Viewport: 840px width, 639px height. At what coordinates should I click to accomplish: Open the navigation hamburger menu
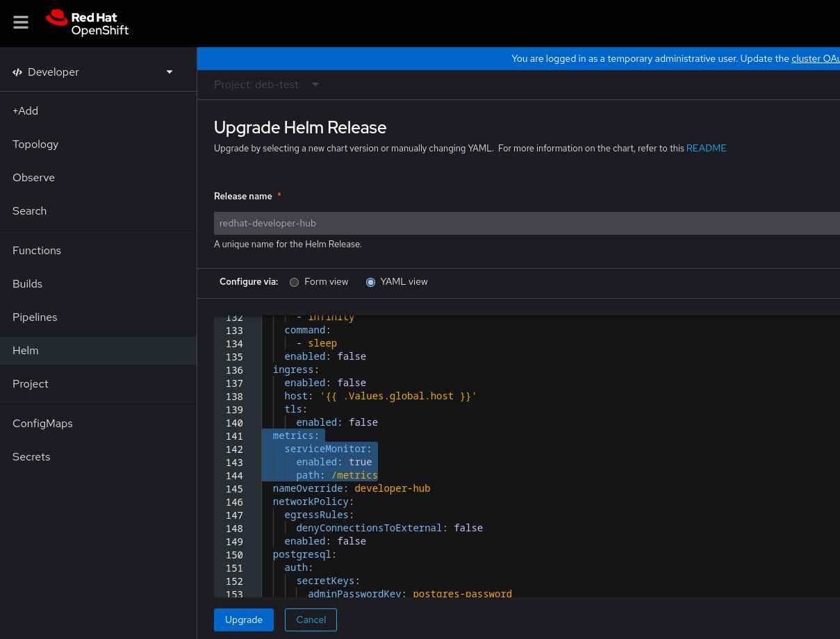[x=21, y=22]
